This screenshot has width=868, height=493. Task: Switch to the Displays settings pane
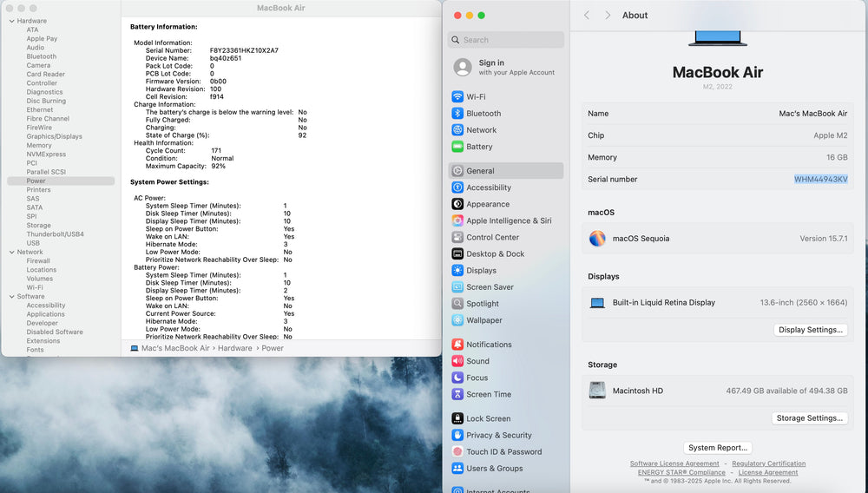pyautogui.click(x=481, y=271)
